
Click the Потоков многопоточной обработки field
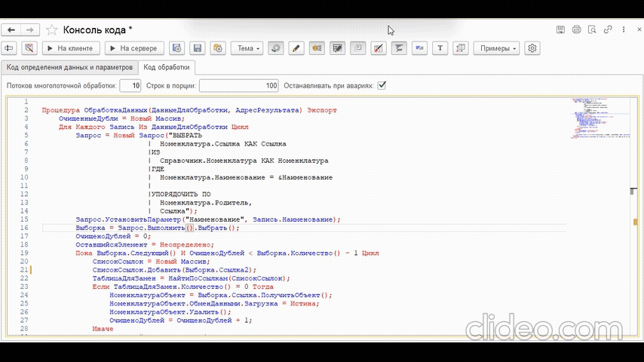(x=130, y=85)
